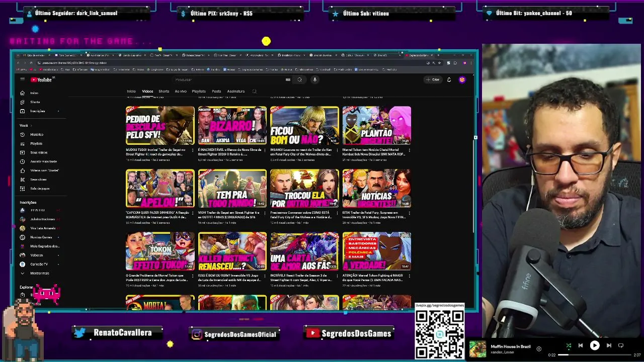Open the NOTÍCIAS URGENTES thumbnail
The image size is (644, 362).
(377, 189)
